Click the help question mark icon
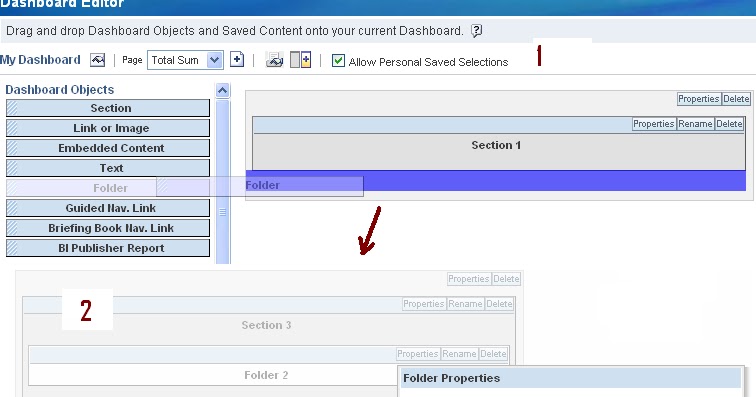 476,31
